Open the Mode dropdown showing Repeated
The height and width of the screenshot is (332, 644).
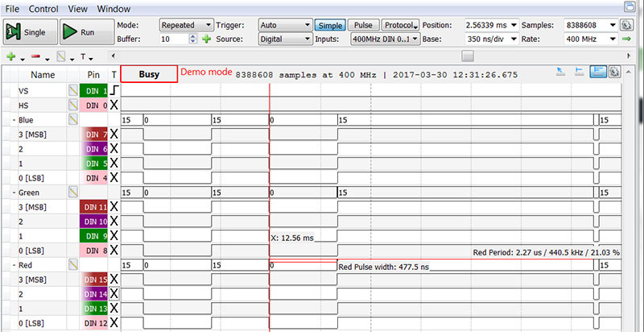(186, 25)
